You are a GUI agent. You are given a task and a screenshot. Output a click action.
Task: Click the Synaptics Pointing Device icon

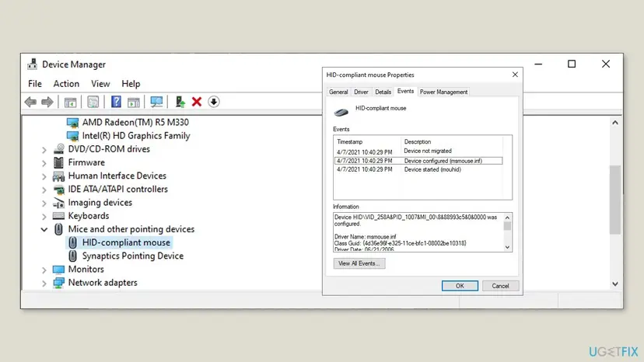[72, 256]
